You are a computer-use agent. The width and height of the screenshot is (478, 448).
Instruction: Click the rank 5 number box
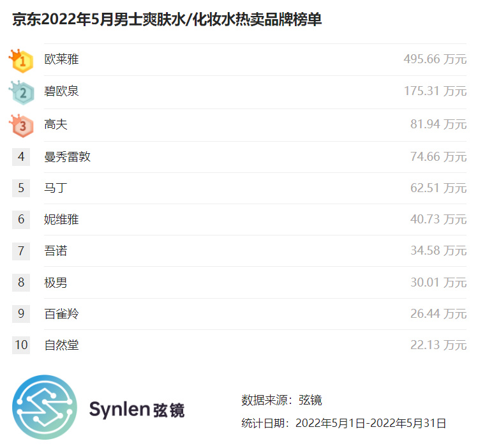coord(21,188)
